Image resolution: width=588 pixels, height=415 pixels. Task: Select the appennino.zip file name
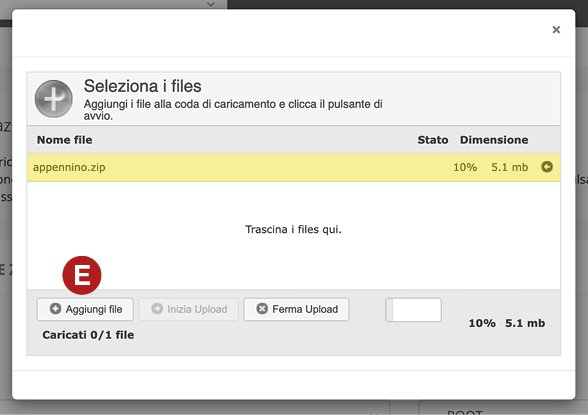(x=69, y=167)
